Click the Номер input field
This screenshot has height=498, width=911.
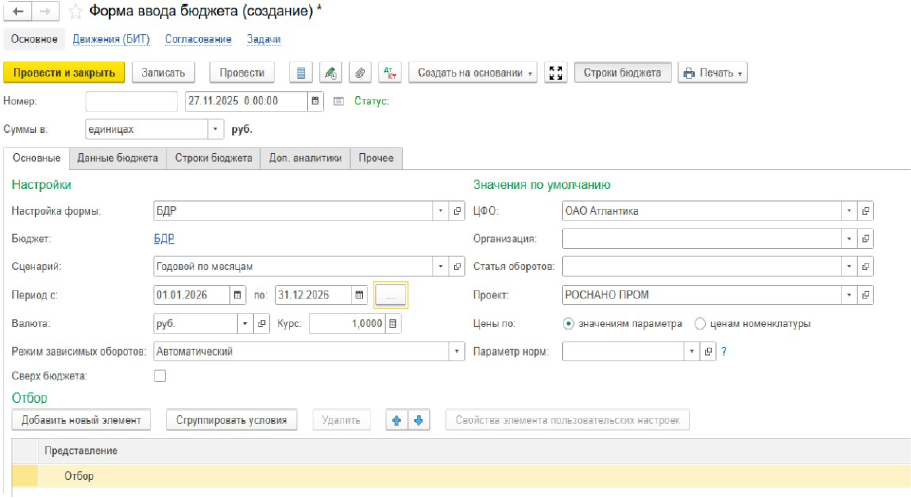click(x=130, y=101)
